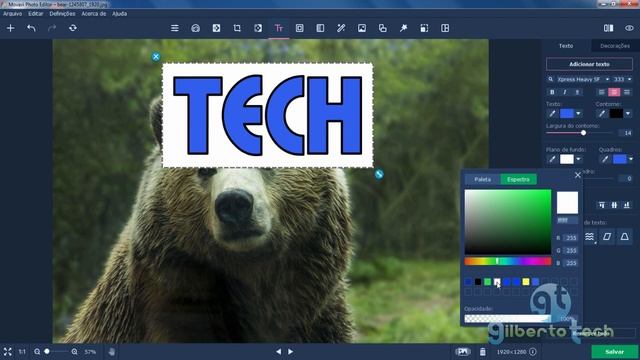640x360 pixels.
Task: Open the adjustments sliders tool
Action: [175, 28]
